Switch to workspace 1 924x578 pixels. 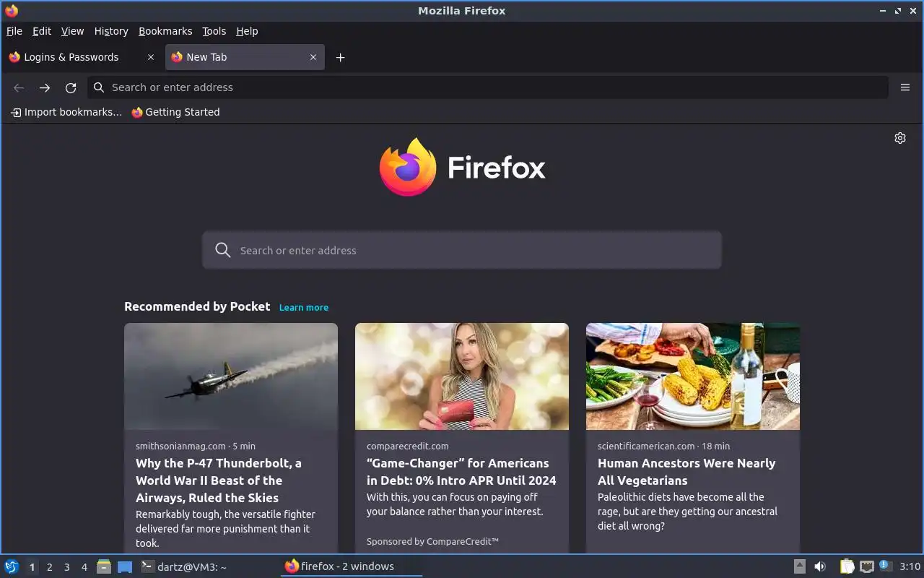tap(32, 567)
